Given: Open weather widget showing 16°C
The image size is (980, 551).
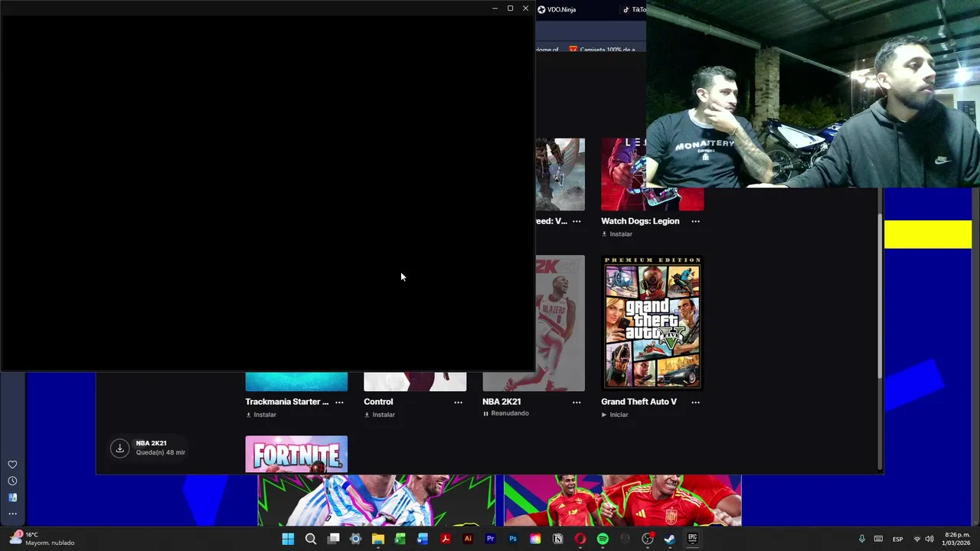Looking at the screenshot, I should 43,539.
